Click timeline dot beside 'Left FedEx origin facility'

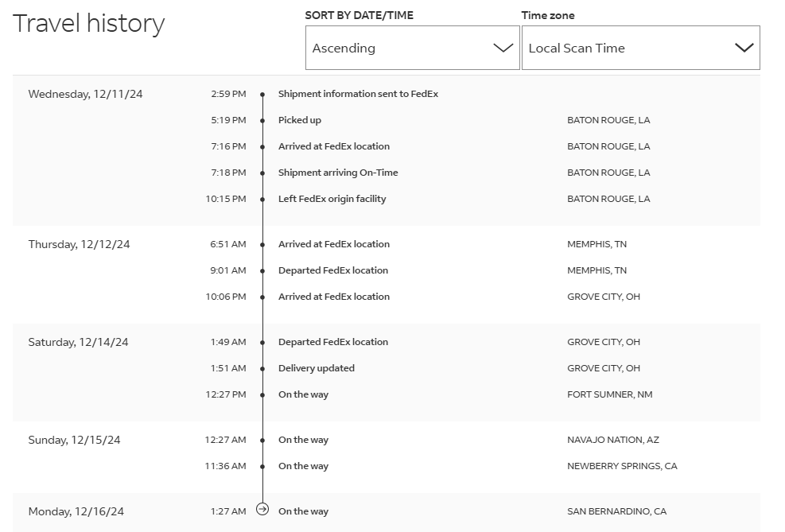click(x=262, y=199)
